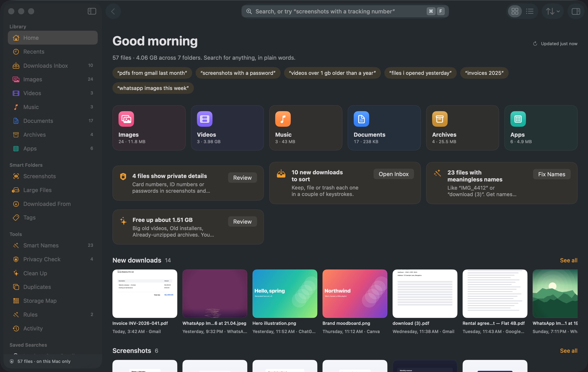This screenshot has width=588, height=372.
Task: Switch to grid view
Action: click(x=515, y=11)
